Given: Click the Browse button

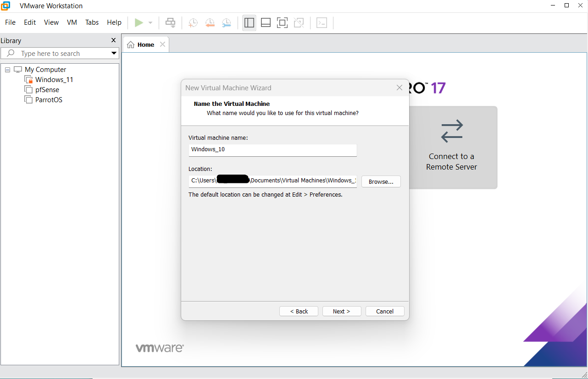Looking at the screenshot, I should click(x=381, y=181).
